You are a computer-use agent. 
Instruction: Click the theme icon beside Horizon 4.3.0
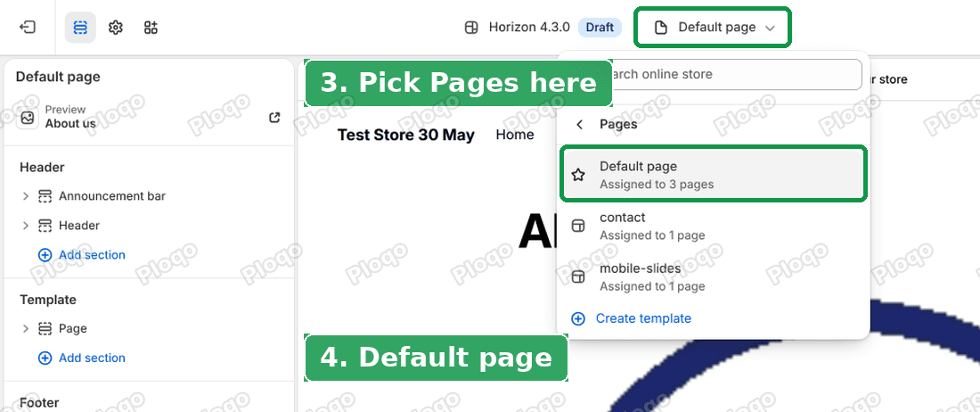pyautogui.click(x=471, y=28)
